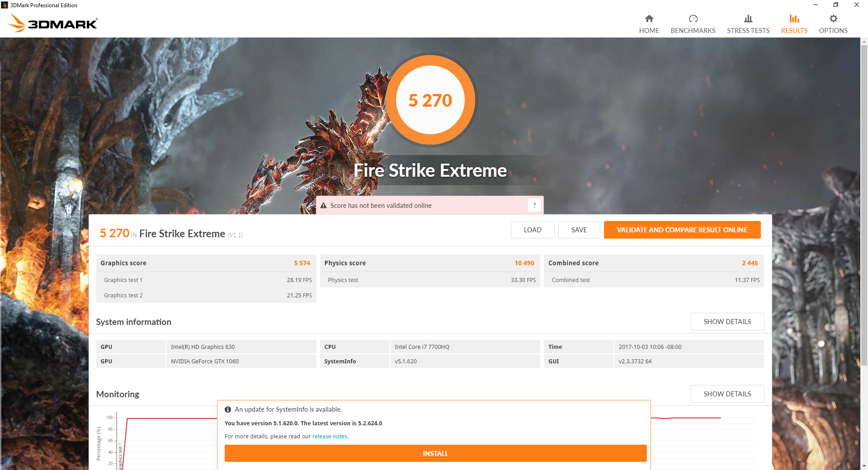This screenshot has width=868, height=470.
Task: Click the SystemInfo v5.1.620 value
Action: coord(465,361)
